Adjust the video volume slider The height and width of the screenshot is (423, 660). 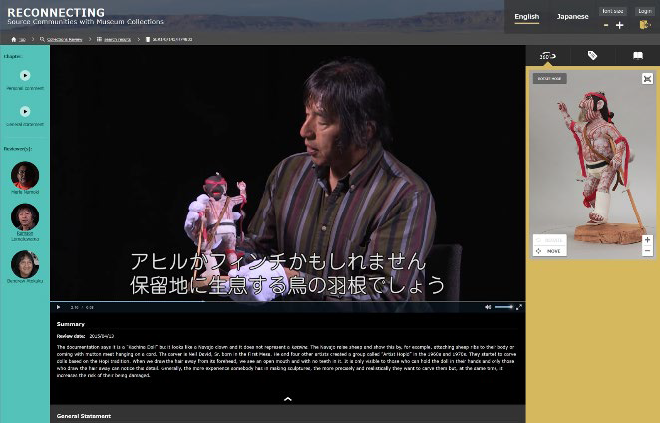[x=503, y=307]
